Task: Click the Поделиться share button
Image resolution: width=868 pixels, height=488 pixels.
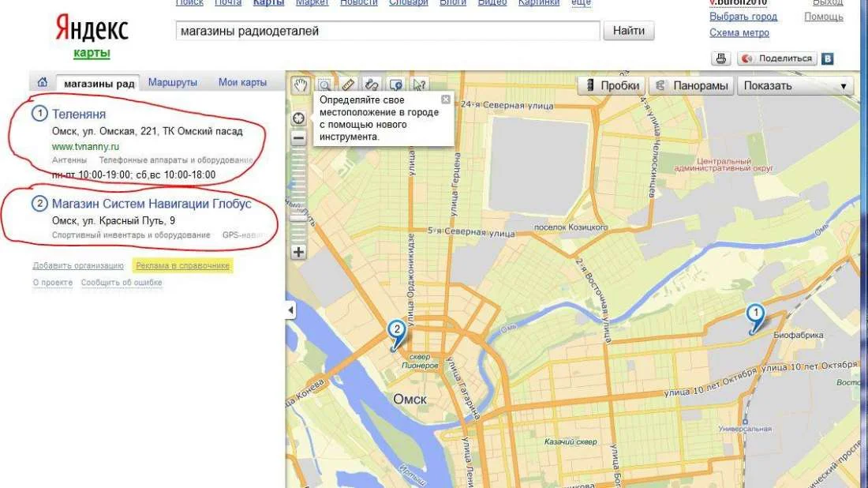Action: [777, 58]
